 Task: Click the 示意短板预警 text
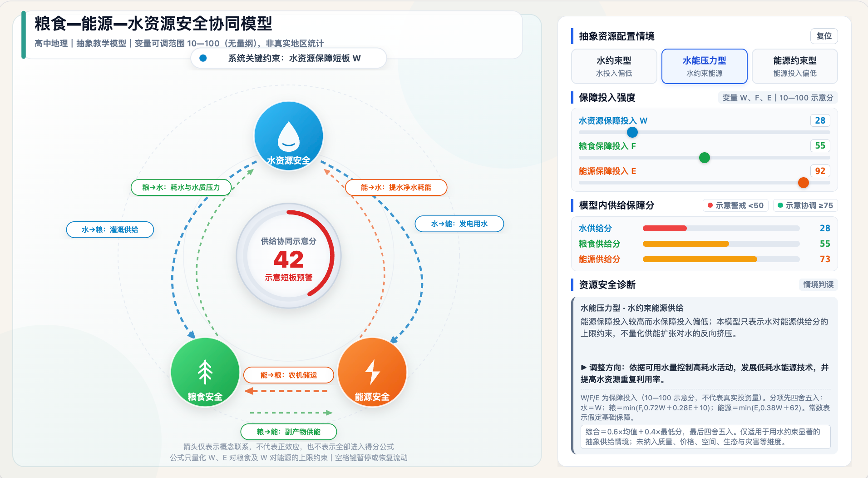(x=289, y=278)
